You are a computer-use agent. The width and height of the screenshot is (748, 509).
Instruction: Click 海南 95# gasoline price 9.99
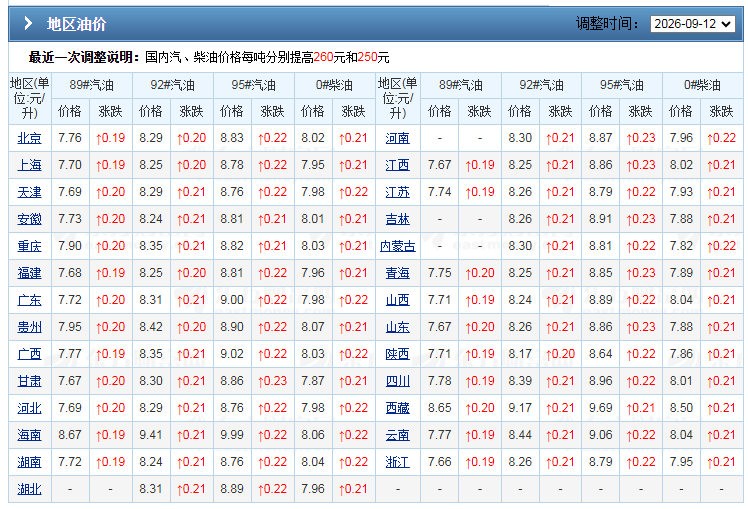232,435
